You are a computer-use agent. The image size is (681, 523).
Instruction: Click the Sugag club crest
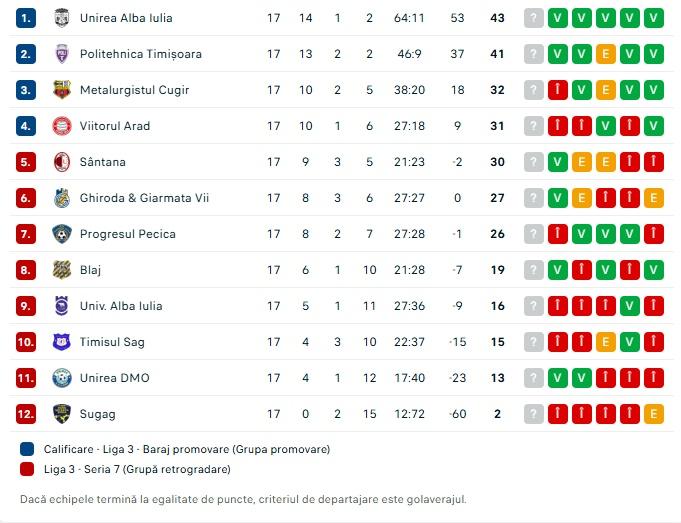[62, 414]
